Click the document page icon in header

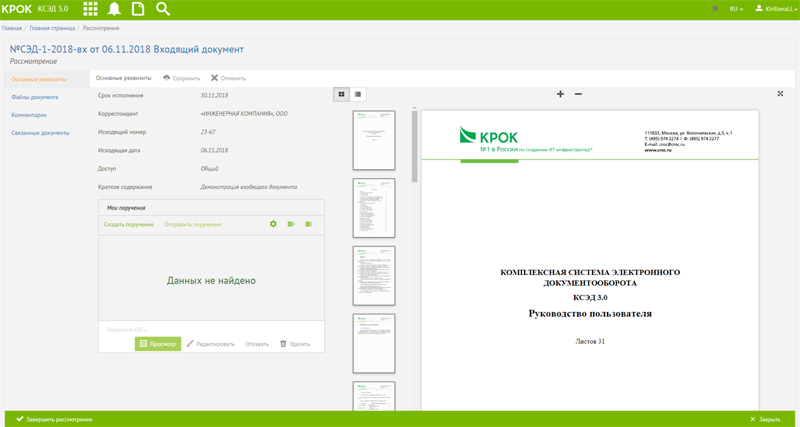[137, 9]
